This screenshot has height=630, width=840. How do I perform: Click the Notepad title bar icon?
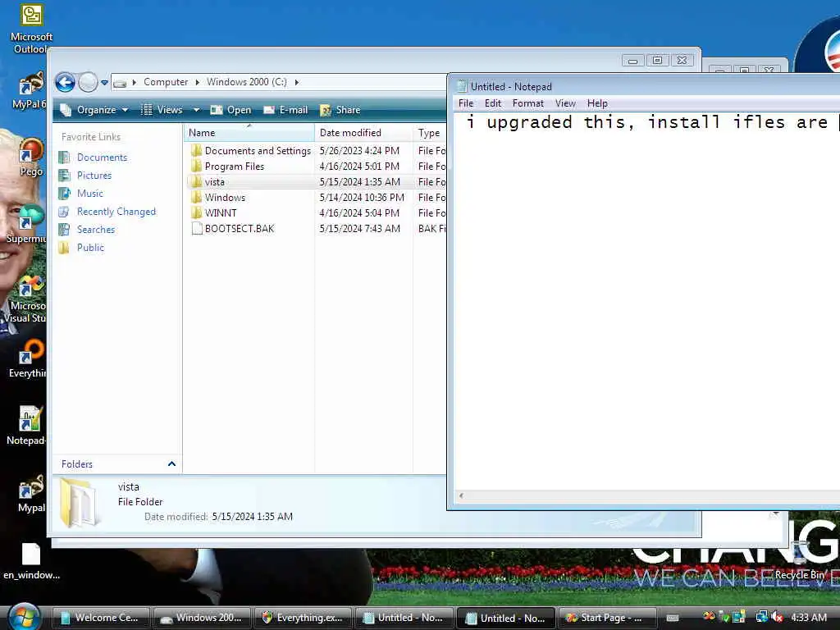tap(462, 86)
